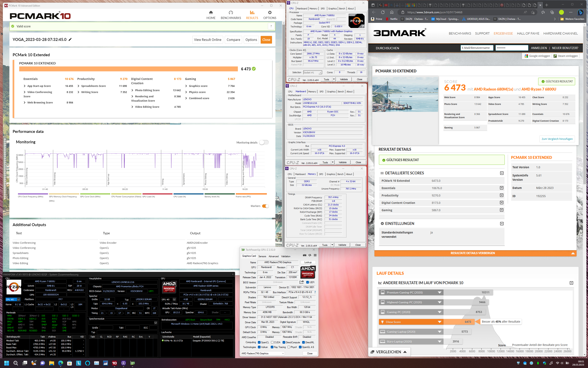Open Microsoft Edge from the taskbar

(x=60, y=363)
